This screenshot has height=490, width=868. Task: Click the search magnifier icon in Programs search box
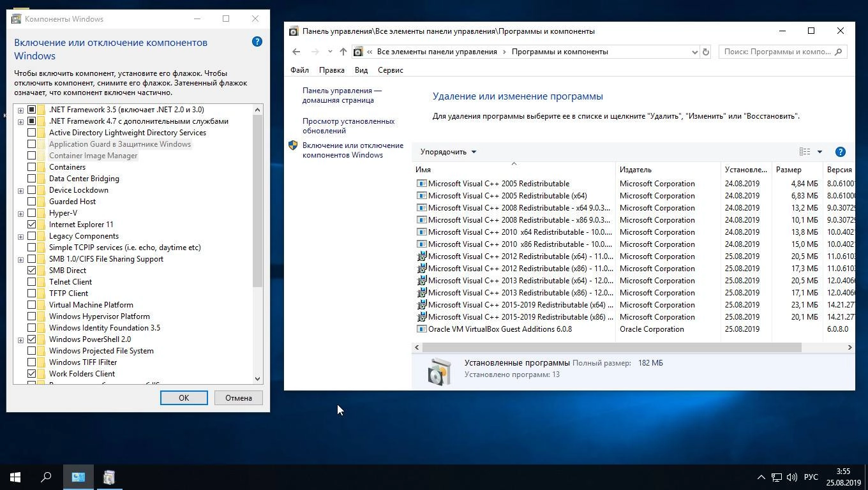coord(839,52)
